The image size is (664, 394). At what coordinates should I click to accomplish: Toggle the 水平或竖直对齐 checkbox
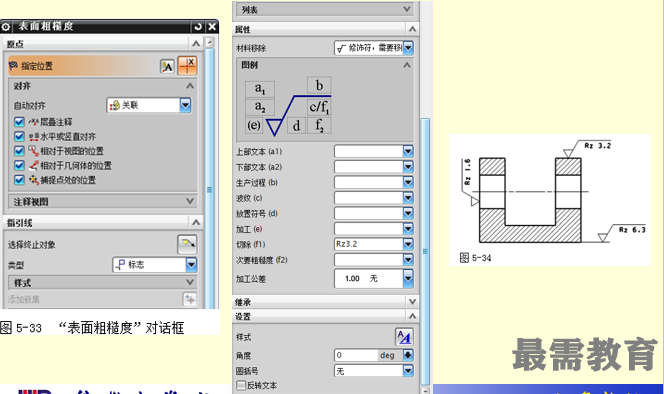pos(19,136)
